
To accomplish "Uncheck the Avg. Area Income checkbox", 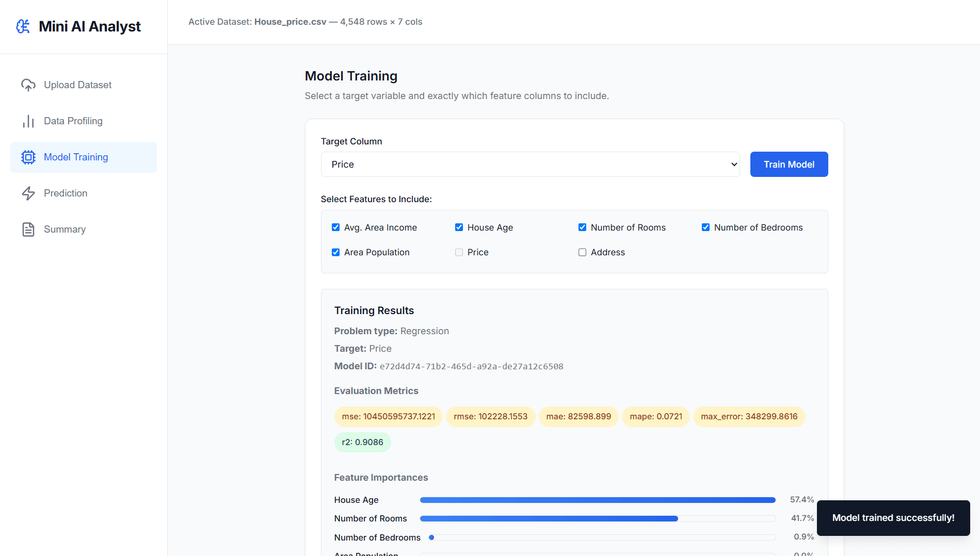I will [x=336, y=227].
